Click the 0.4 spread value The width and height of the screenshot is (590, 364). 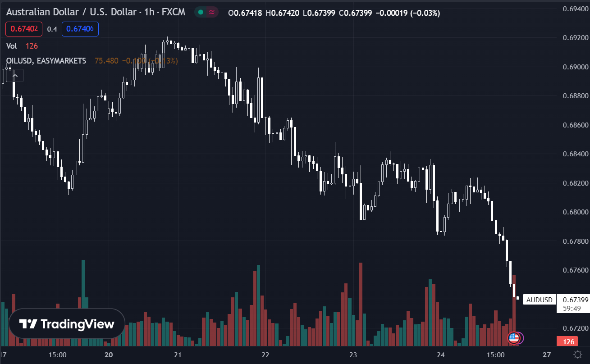tap(52, 29)
